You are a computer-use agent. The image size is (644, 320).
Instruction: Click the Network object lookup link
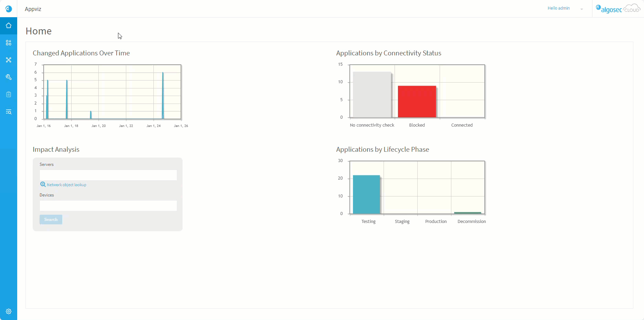point(66,185)
